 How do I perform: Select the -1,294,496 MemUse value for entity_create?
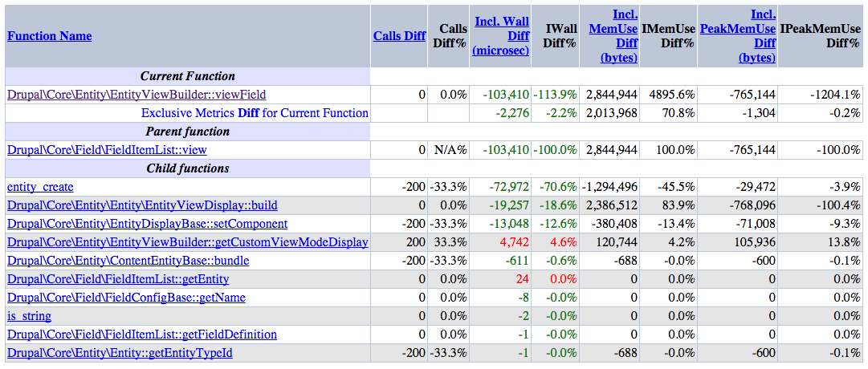click(610, 187)
